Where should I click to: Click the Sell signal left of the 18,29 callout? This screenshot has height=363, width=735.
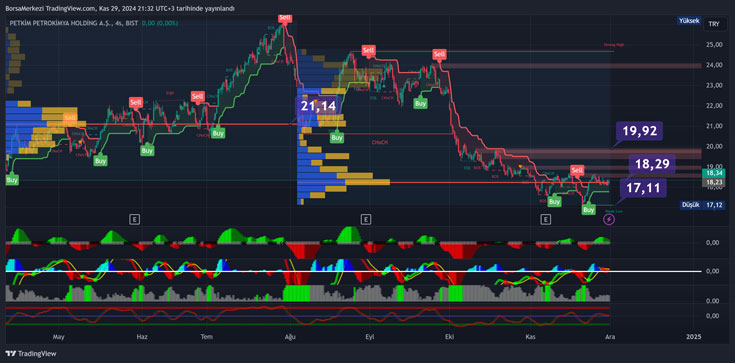pos(577,170)
